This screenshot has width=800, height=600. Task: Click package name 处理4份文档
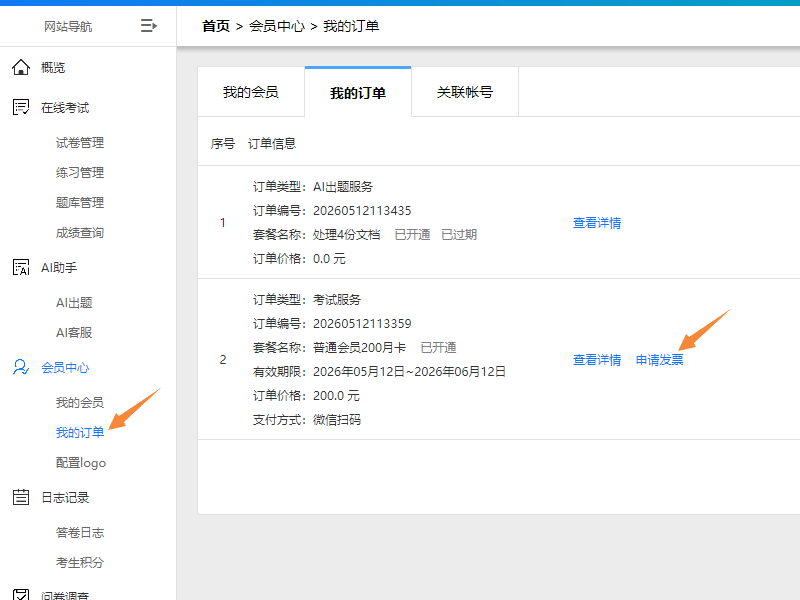346,235
